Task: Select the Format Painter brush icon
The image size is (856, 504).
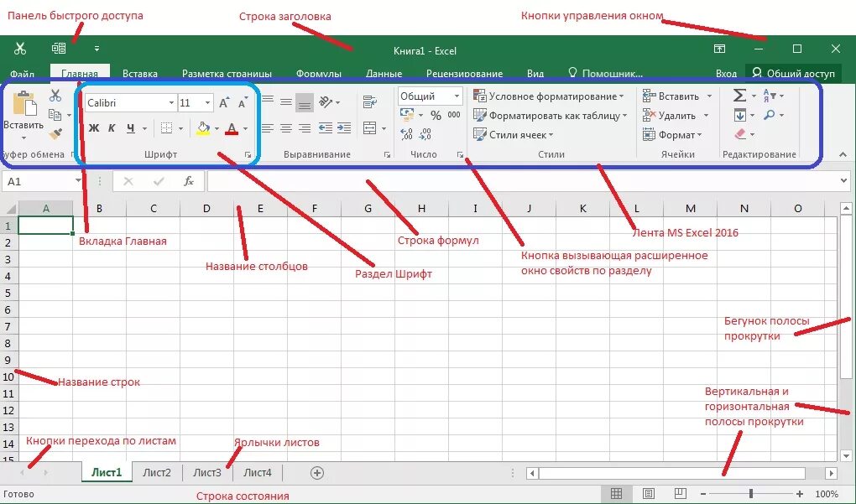Action: [x=55, y=133]
